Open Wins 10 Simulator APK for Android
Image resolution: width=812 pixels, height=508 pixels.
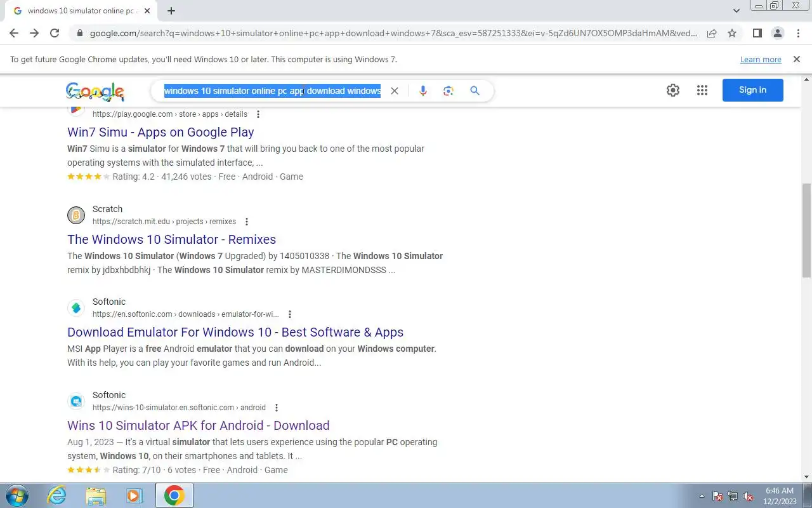pyautogui.click(x=199, y=425)
